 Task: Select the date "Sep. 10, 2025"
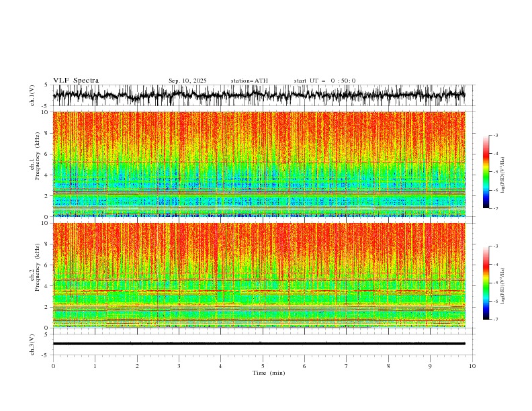(187, 81)
